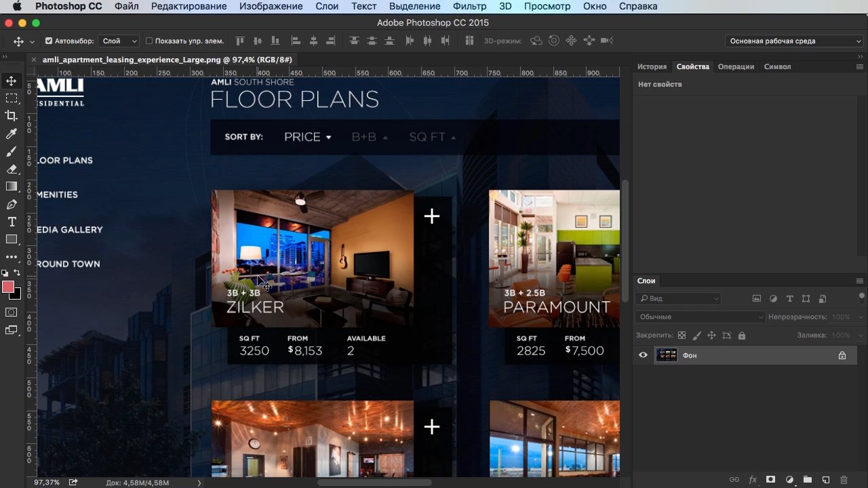
Task: Add a layer style (fx)
Action: (753, 480)
